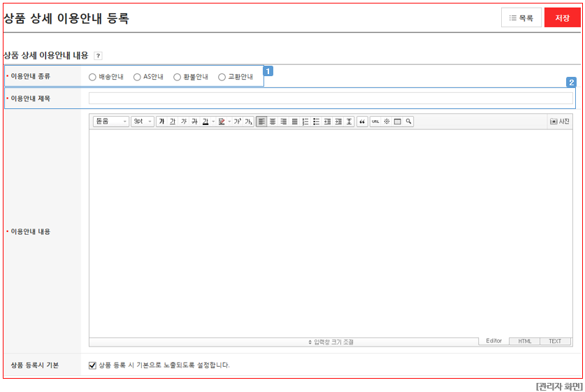
Task: Click the red 저장 save button
Action: [x=562, y=18]
